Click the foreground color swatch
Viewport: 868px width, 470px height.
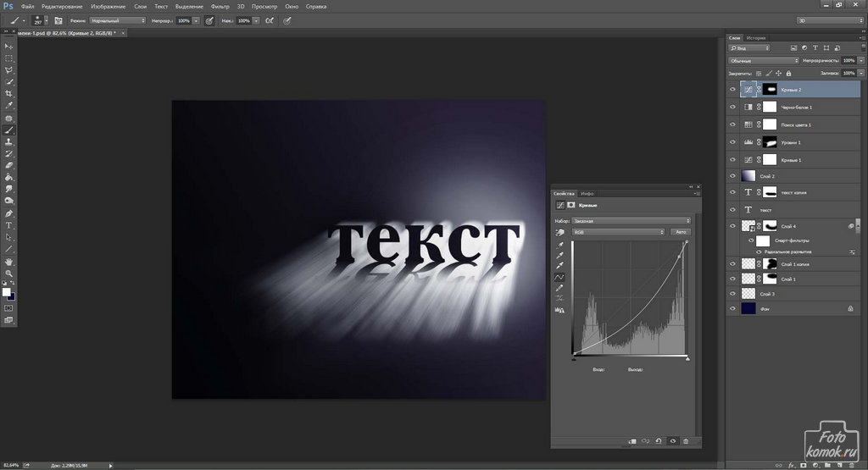(x=7, y=291)
